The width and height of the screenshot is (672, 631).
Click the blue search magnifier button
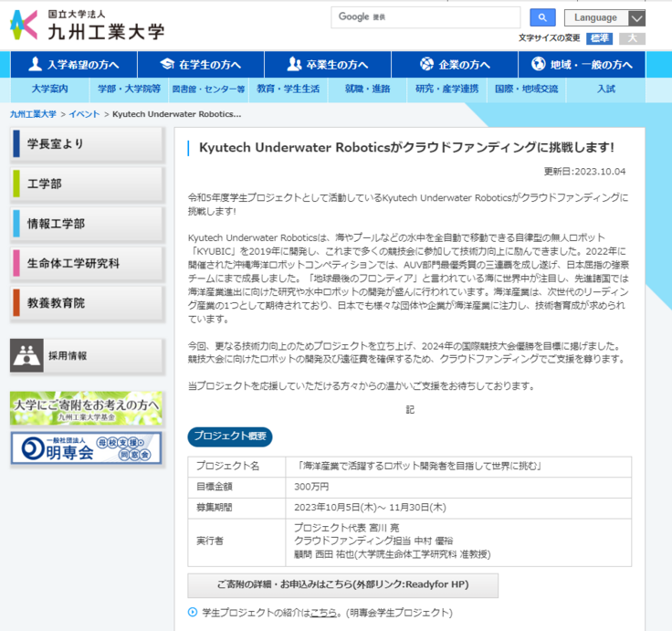pos(542,17)
